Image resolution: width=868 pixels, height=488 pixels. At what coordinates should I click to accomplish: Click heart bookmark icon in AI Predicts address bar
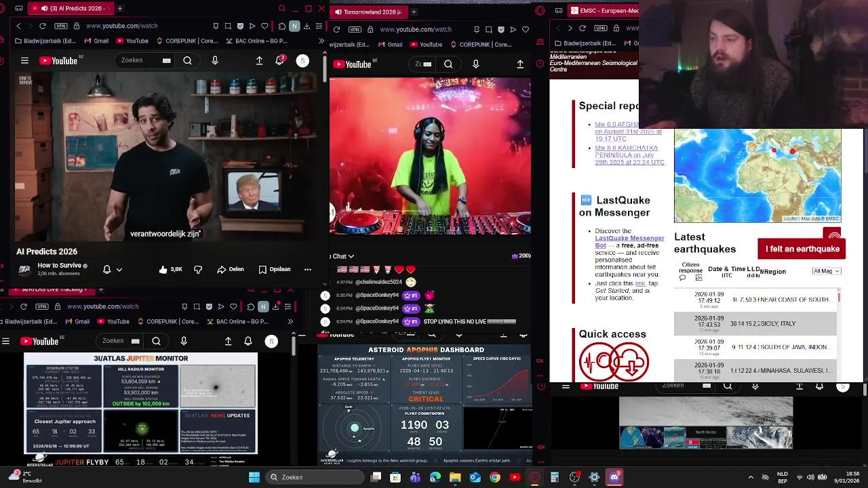264,26
